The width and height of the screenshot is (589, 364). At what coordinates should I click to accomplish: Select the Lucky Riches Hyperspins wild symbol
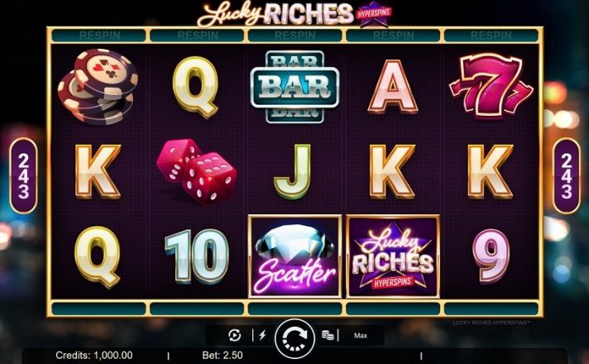[393, 257]
